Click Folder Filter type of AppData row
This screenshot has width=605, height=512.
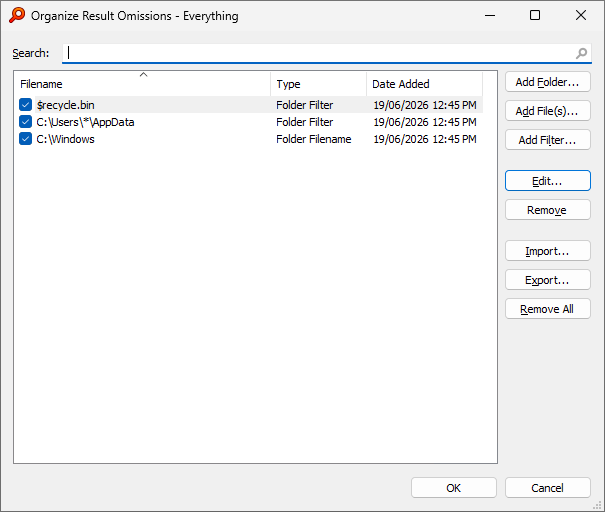304,122
